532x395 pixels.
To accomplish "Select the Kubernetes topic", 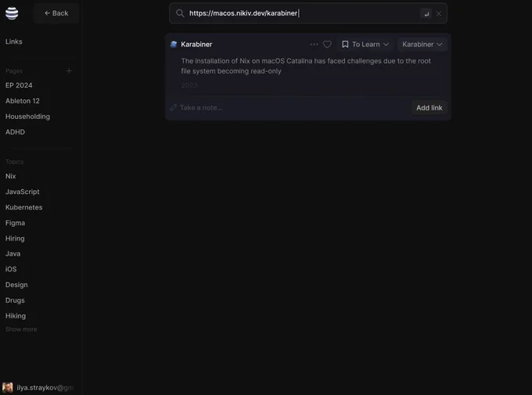I will [24, 207].
